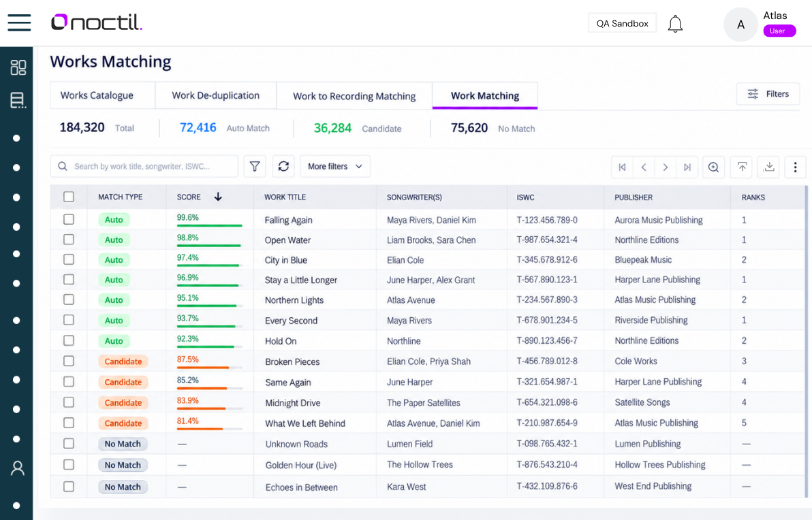Focus the work title search field
Viewport: 812px width, 520px height.
coord(144,166)
